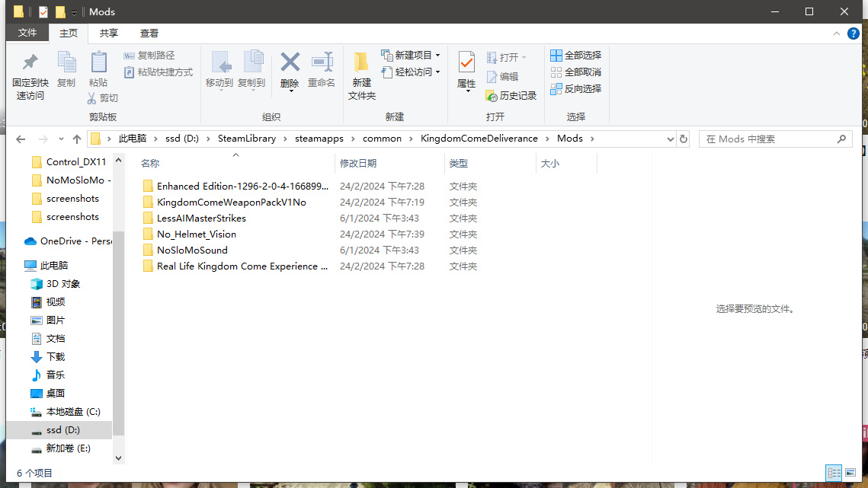
Task: Open Downloads (下载) in navigation pane
Action: (49, 357)
